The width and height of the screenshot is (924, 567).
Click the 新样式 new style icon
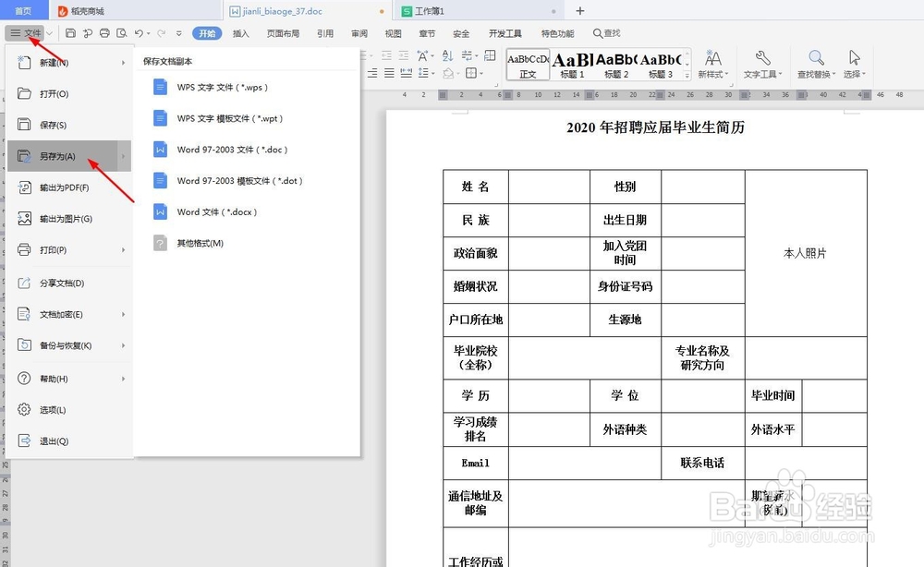(x=711, y=57)
